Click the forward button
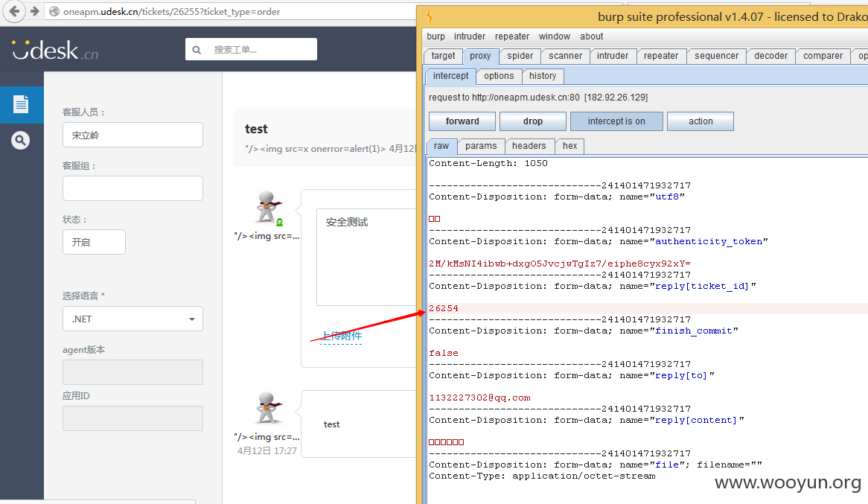This screenshot has height=504, width=868. click(462, 121)
